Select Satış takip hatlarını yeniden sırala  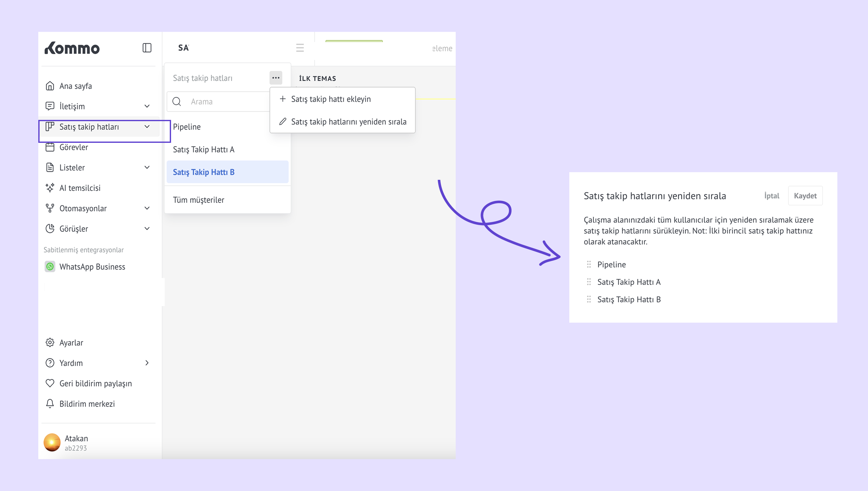[x=348, y=122]
